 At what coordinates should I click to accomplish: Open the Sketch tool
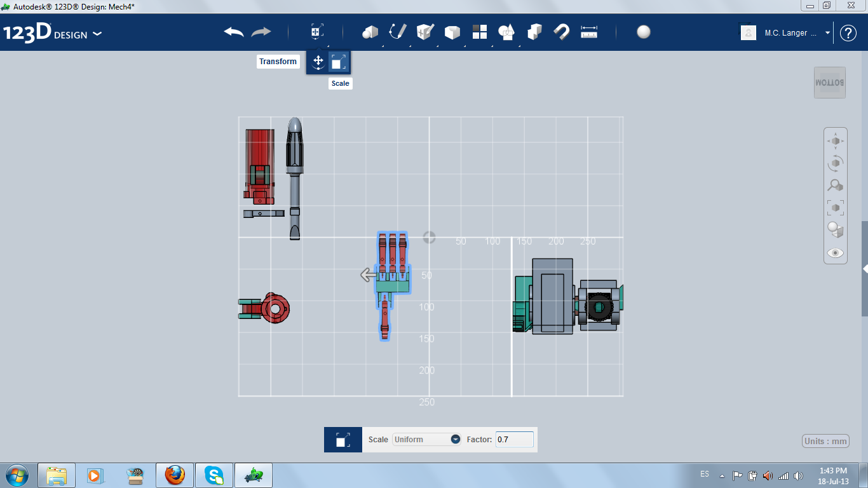click(398, 32)
